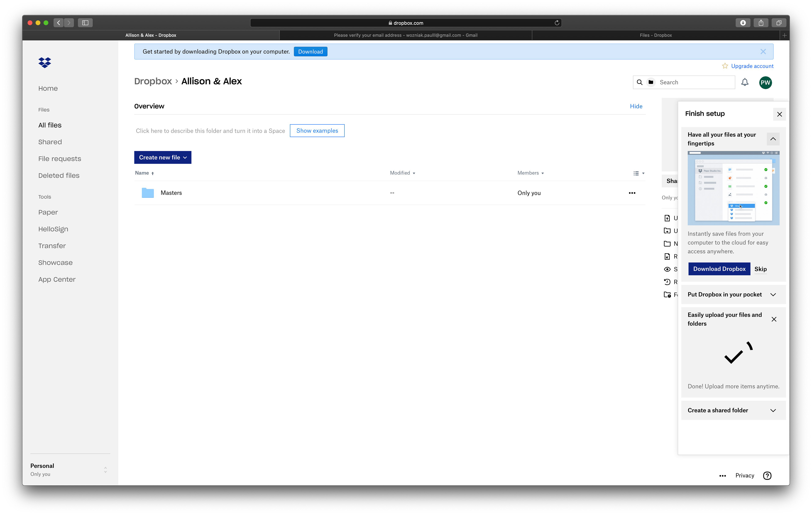Open the Dropbox logo home icon
This screenshot has width=812, height=515.
click(44, 62)
